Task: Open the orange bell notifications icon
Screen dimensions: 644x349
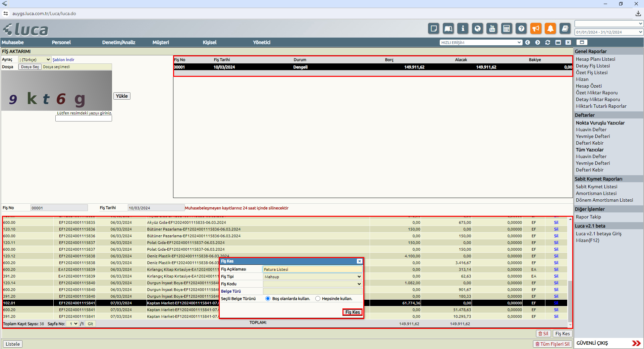Action: point(550,29)
